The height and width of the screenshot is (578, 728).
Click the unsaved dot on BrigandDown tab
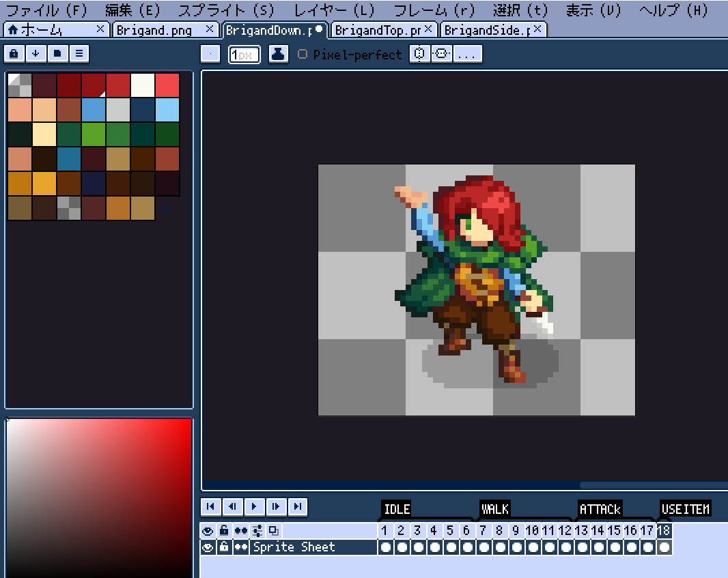click(x=319, y=29)
